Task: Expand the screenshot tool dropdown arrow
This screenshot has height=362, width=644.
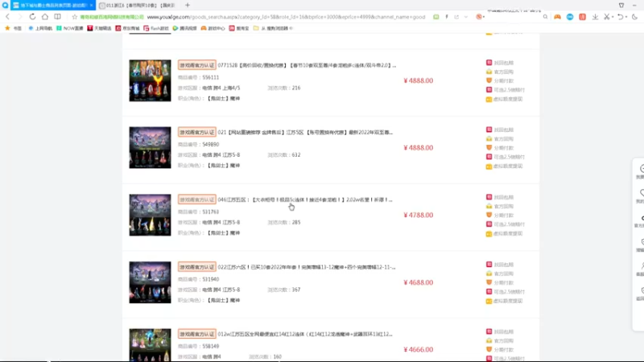Action: 613,17
